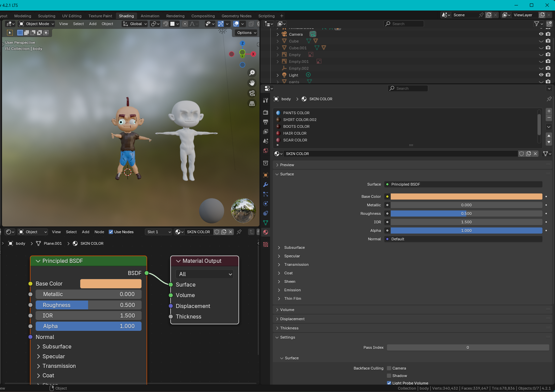The image size is (555, 392).
Task: Open the Node menu in node editor
Action: pos(99,232)
